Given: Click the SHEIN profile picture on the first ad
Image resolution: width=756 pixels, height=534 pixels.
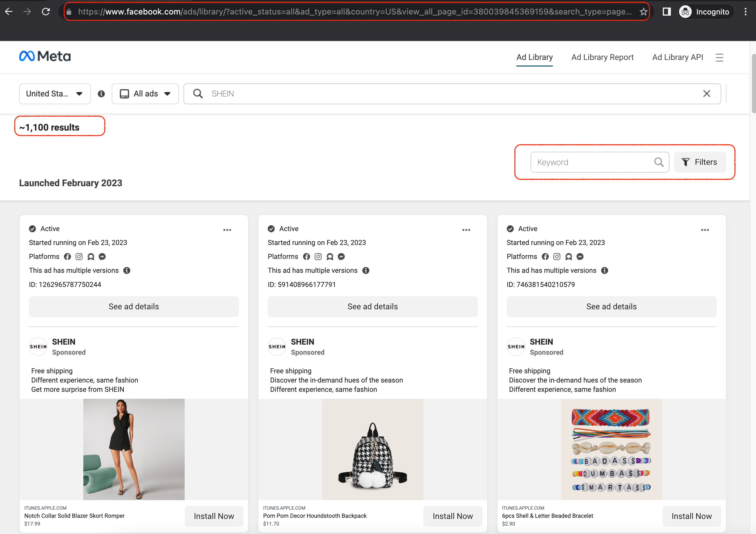Looking at the screenshot, I should (38, 346).
